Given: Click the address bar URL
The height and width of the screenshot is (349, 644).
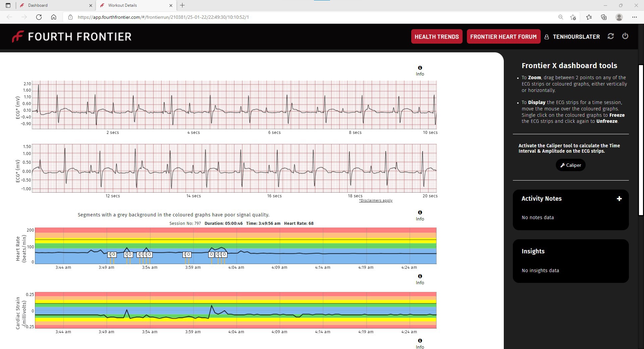Looking at the screenshot, I should click(163, 17).
